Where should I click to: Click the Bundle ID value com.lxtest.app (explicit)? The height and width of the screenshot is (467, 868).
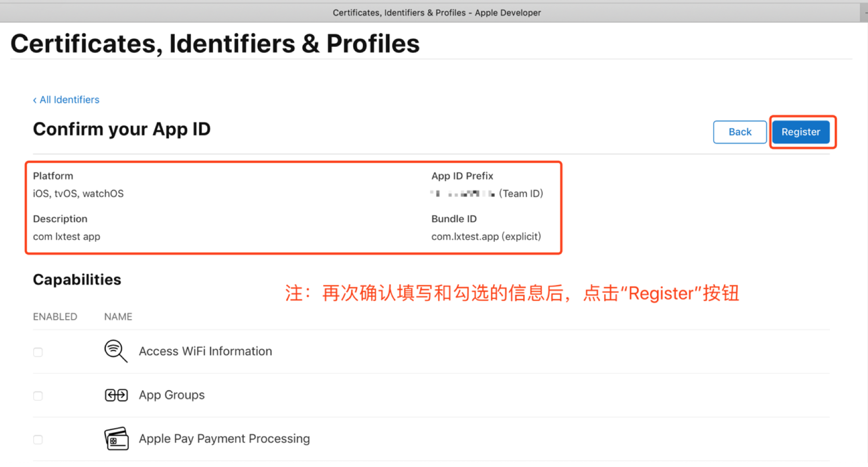click(x=486, y=237)
